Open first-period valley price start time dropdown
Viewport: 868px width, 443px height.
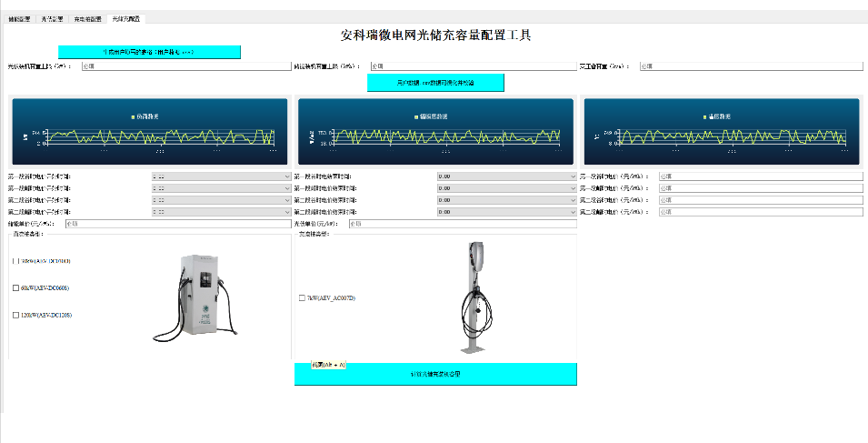click(x=222, y=176)
